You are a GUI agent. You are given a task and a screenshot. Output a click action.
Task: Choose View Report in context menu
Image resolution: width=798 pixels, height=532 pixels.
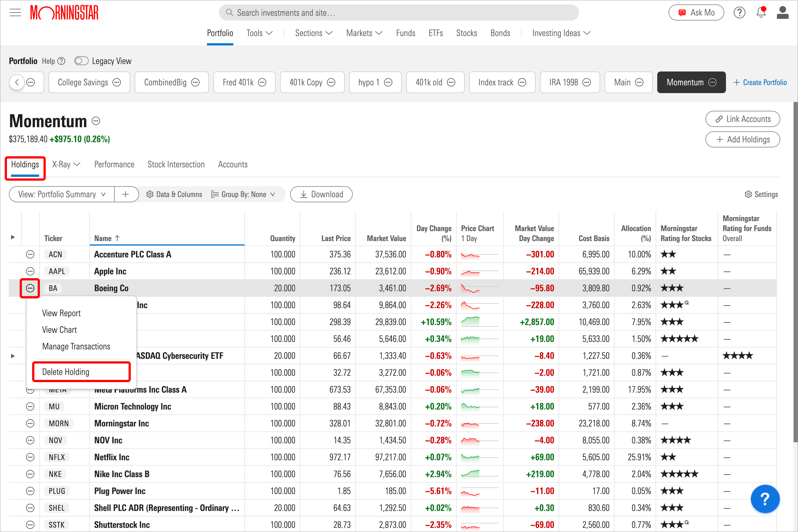click(62, 313)
